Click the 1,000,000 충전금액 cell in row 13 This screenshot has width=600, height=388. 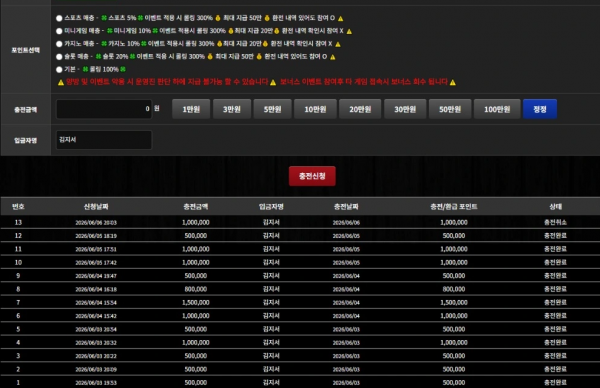coord(196,222)
